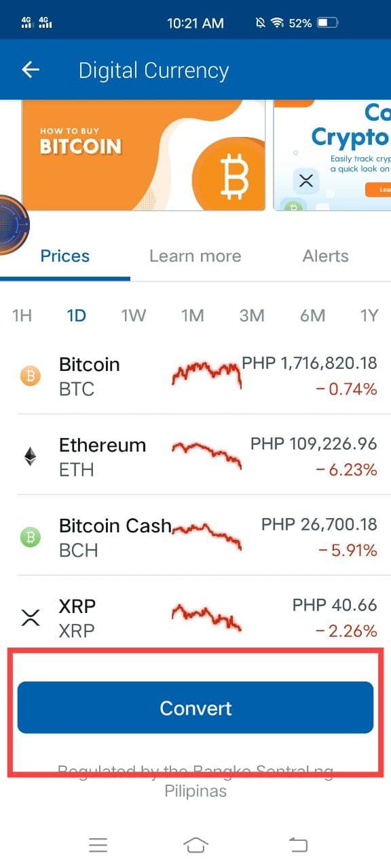This screenshot has width=391, height=868.
Task: Tap the floating round globe icon
Action: [10, 224]
